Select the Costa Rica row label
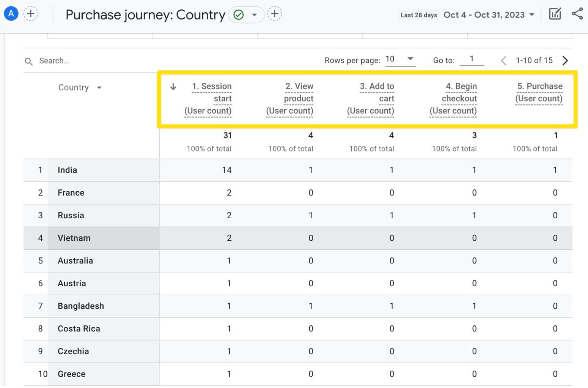588x388 pixels. [x=79, y=329]
